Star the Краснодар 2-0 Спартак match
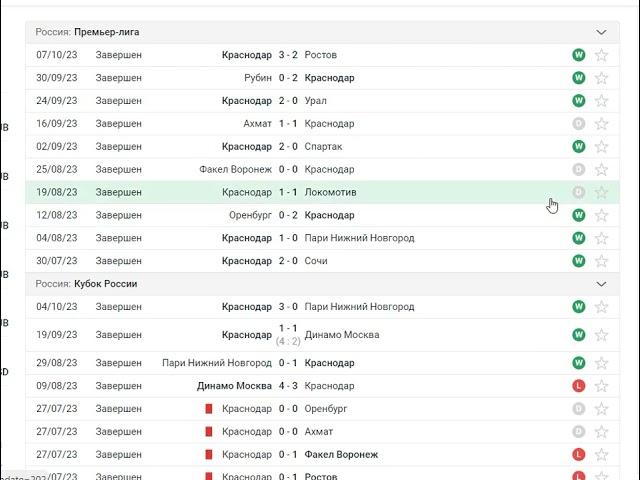The width and height of the screenshot is (640, 480). [x=601, y=147]
